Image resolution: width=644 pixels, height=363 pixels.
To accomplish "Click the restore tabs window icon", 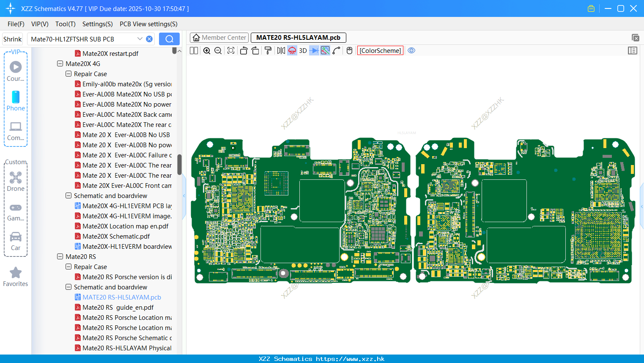I will tap(635, 38).
